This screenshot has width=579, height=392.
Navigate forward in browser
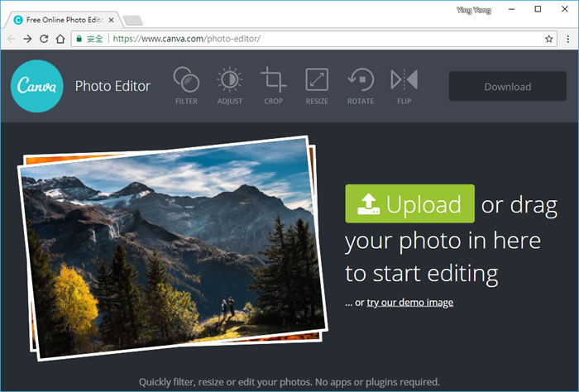[x=28, y=38]
